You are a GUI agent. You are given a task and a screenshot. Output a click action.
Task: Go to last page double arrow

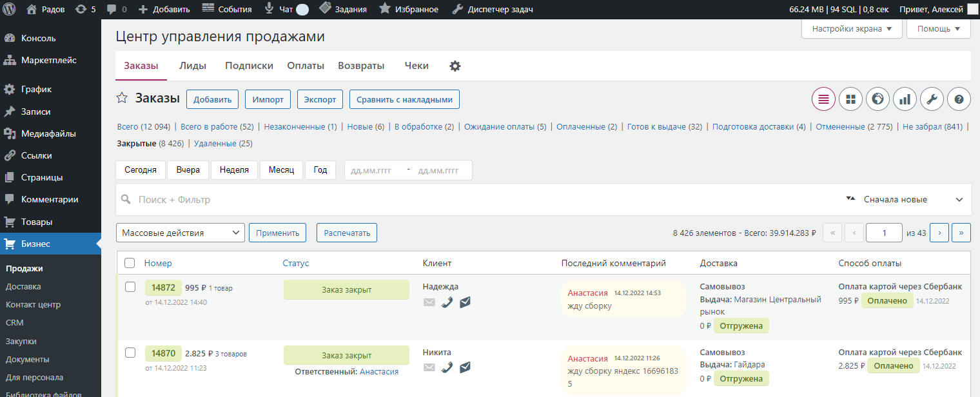[961, 233]
